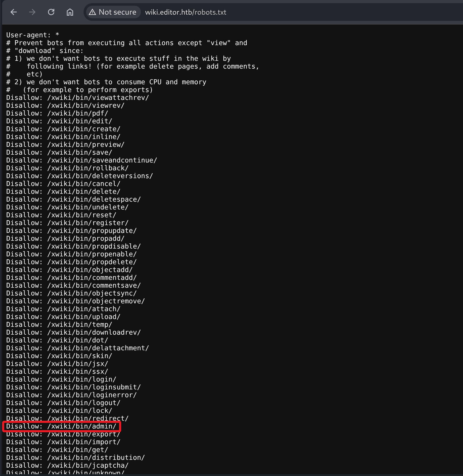Click the browser back arrow
463x476 pixels.
14,12
